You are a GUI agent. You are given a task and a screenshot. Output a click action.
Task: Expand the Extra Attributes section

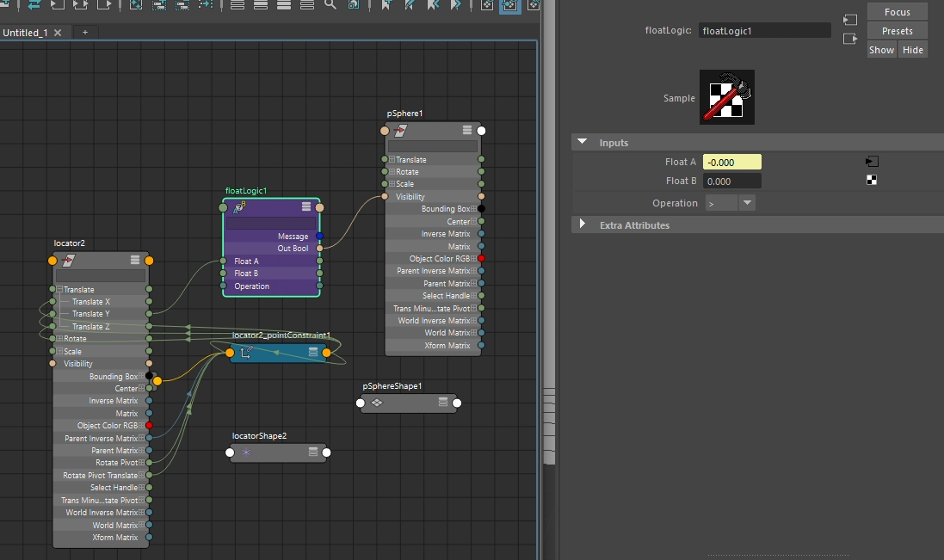point(583,225)
